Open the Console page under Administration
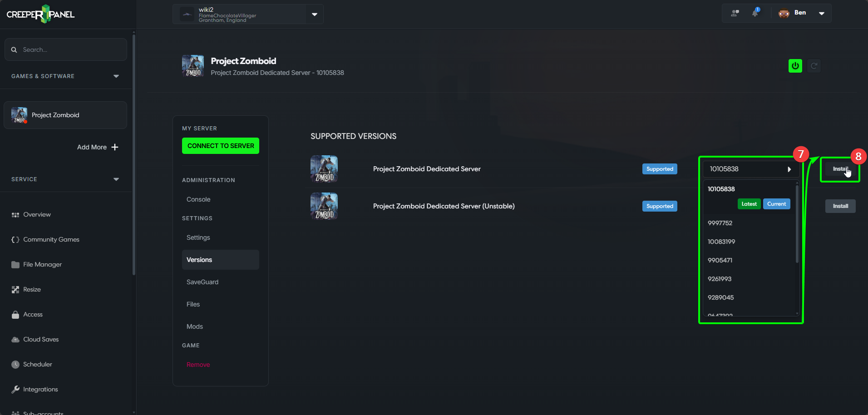The image size is (868, 415). pyautogui.click(x=198, y=199)
